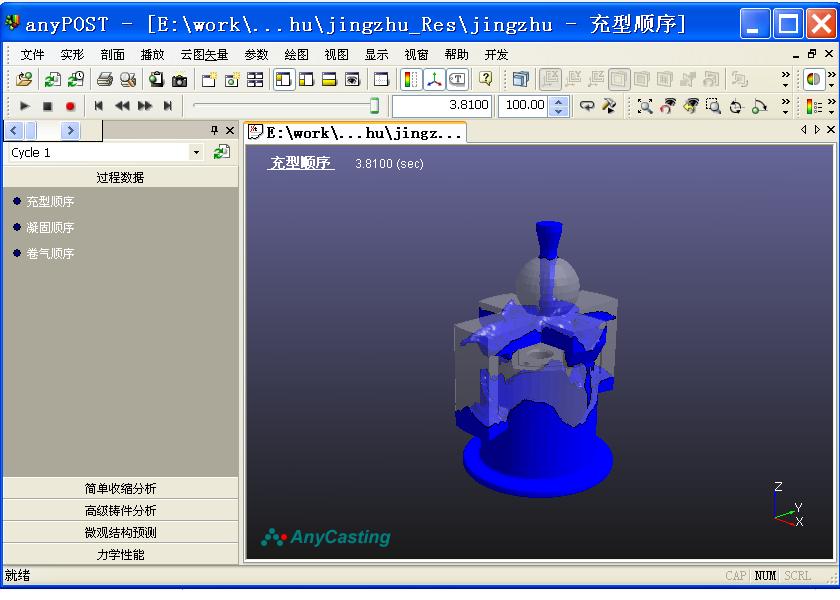Click the red record button

coord(70,106)
